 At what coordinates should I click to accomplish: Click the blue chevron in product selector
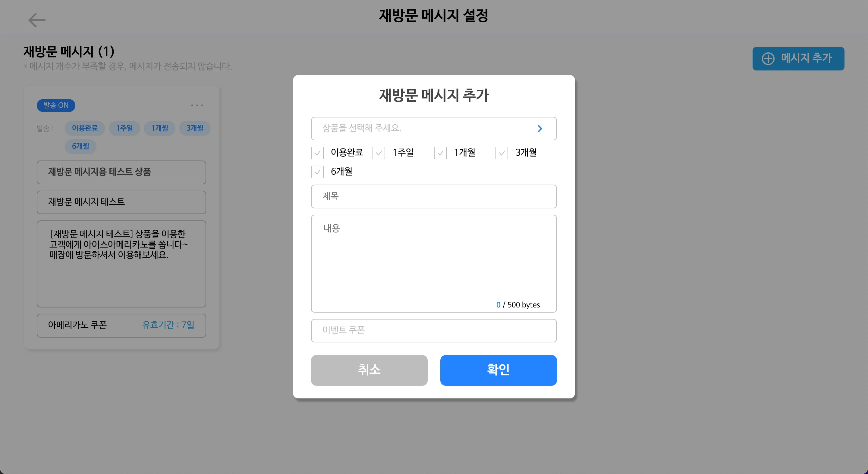point(540,129)
